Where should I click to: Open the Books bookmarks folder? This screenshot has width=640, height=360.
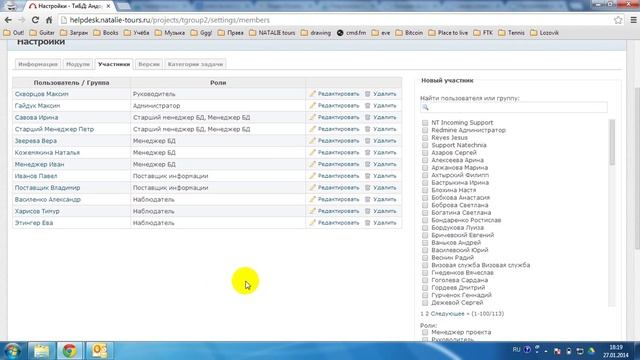106,33
